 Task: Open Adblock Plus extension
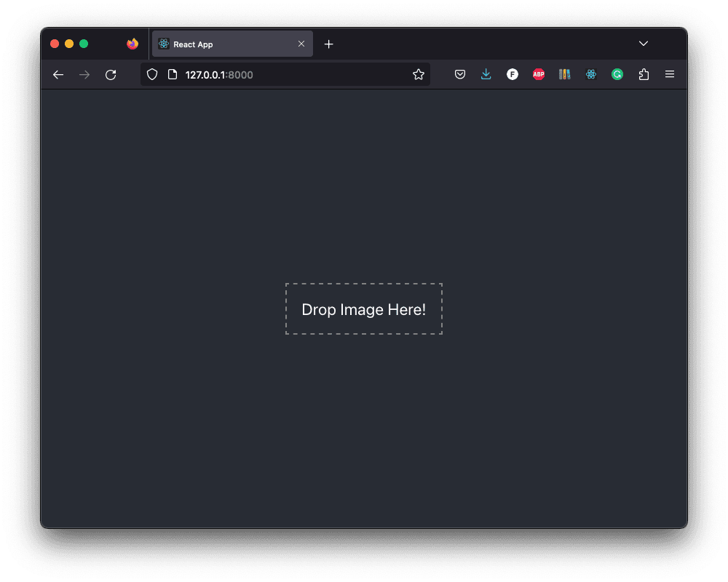click(x=539, y=74)
